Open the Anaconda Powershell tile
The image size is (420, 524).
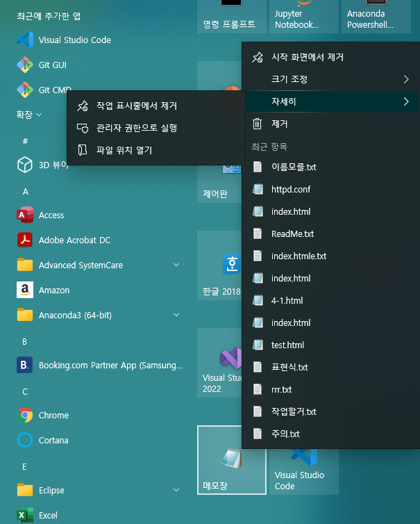[x=376, y=17]
